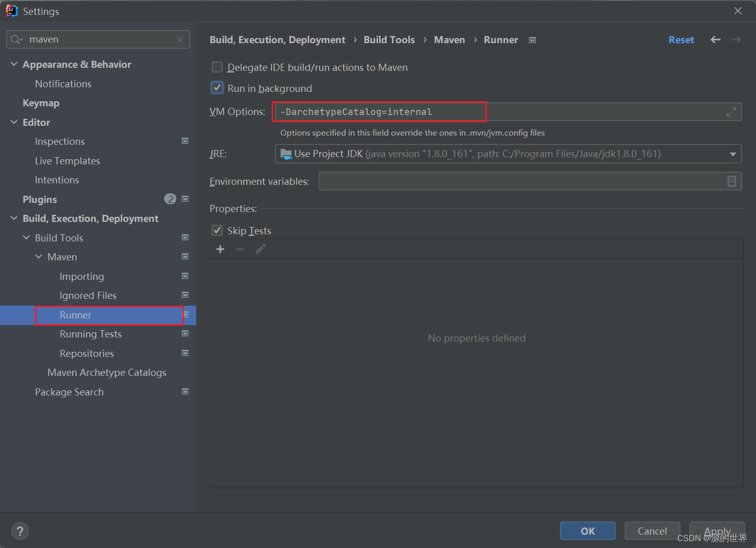The image size is (756, 548).
Task: Collapse Build, Execution, Deployment section
Action: pyautogui.click(x=14, y=218)
